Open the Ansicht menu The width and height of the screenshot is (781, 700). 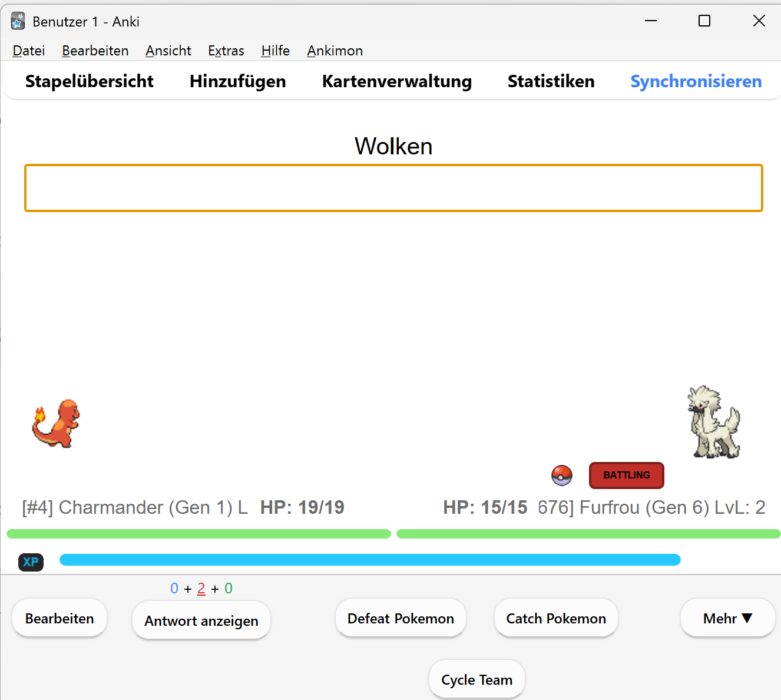tap(168, 51)
